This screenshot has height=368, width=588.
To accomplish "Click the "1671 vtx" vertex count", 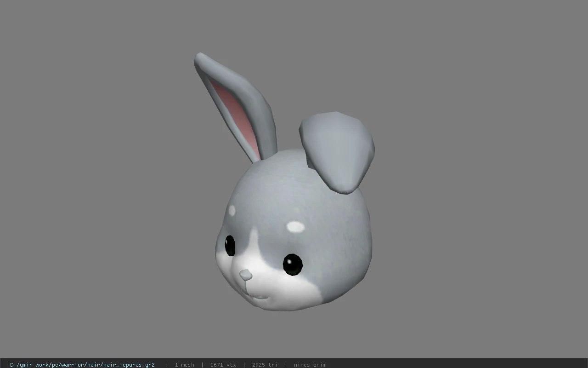I will (223, 365).
